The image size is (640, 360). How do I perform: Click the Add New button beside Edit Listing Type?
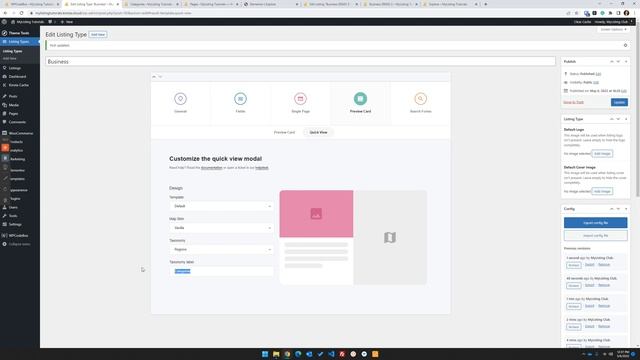98,35
